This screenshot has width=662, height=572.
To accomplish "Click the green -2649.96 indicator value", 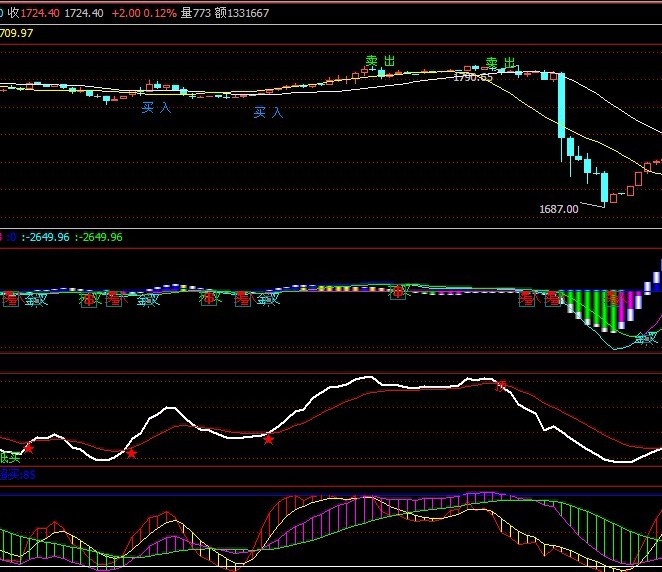I will 99,237.
